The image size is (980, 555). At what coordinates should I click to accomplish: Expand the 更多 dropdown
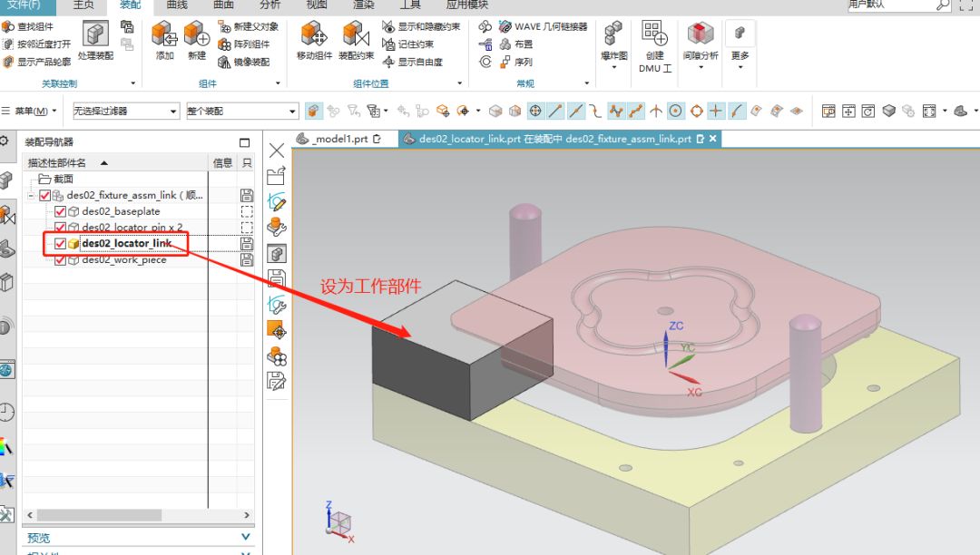coord(740,67)
